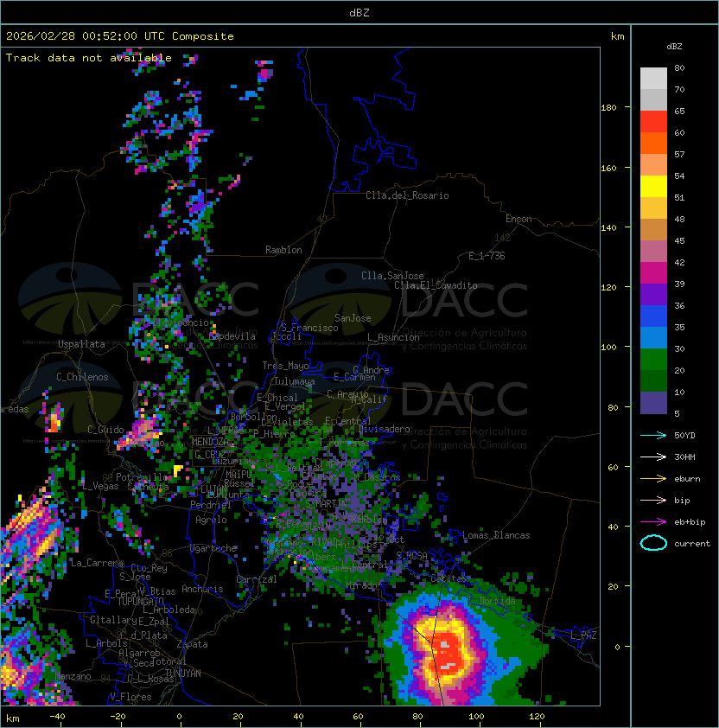Click the 'Encon' place label
Screen dimensions: 719x728
click(519, 219)
